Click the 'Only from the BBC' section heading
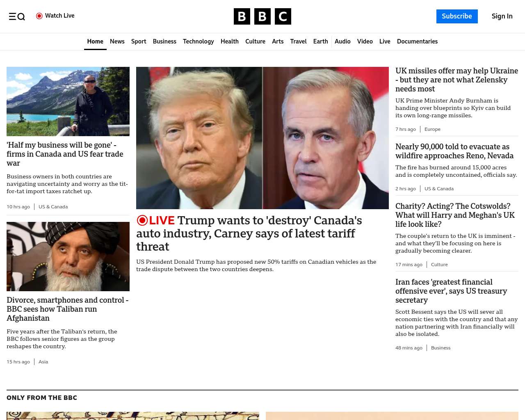This screenshot has width=525, height=420. click(x=42, y=398)
